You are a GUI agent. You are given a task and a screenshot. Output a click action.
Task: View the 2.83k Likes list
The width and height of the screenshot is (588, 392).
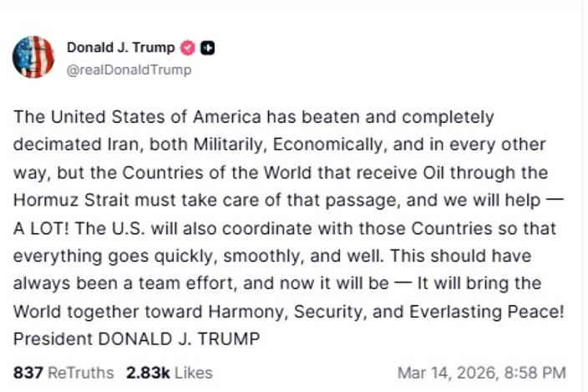coord(170,372)
